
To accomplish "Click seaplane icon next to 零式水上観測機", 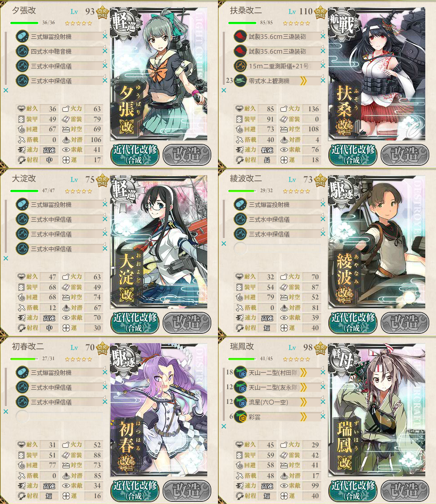I will [240, 81].
